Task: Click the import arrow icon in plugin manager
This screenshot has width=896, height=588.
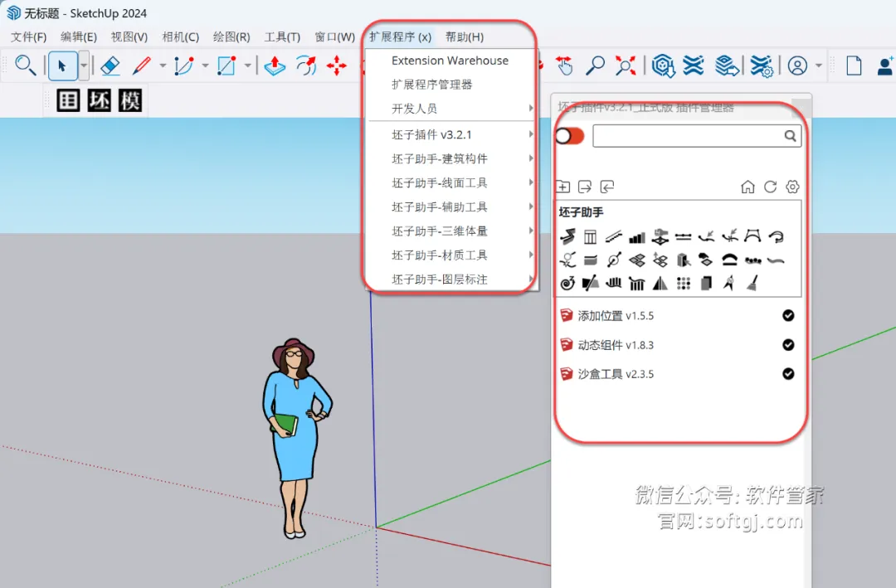Action: coord(606,187)
